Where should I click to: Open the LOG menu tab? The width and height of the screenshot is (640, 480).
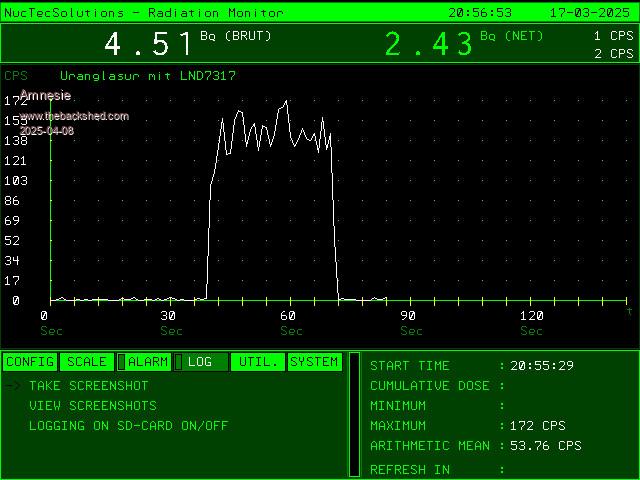200,362
